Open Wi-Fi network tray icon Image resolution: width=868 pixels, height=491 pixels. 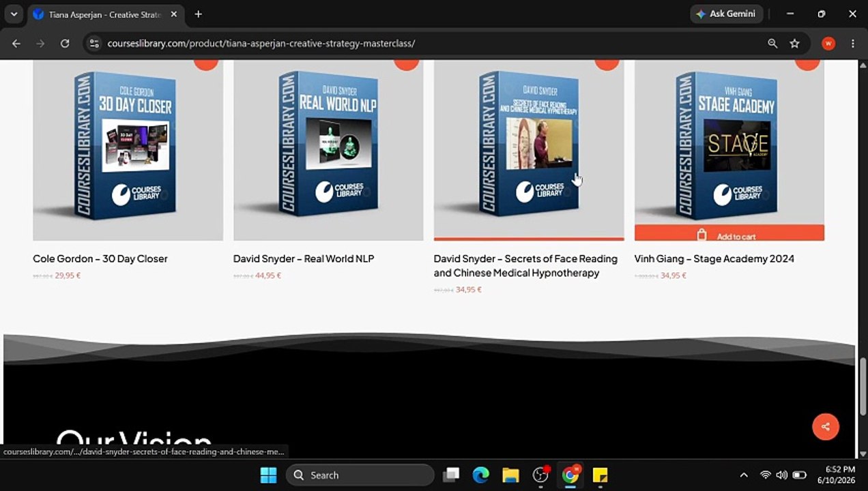[766, 475]
